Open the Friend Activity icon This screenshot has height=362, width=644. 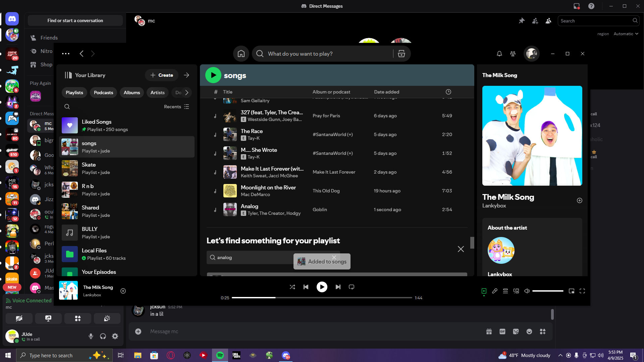point(513,54)
